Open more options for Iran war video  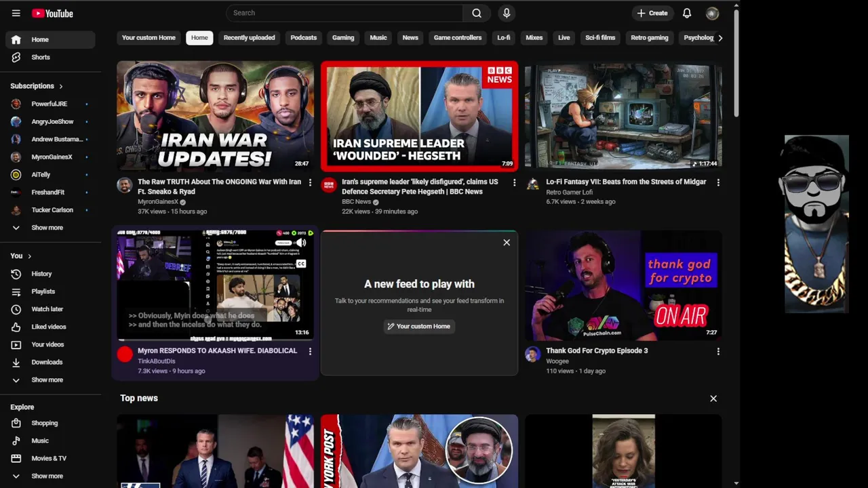pos(310,182)
